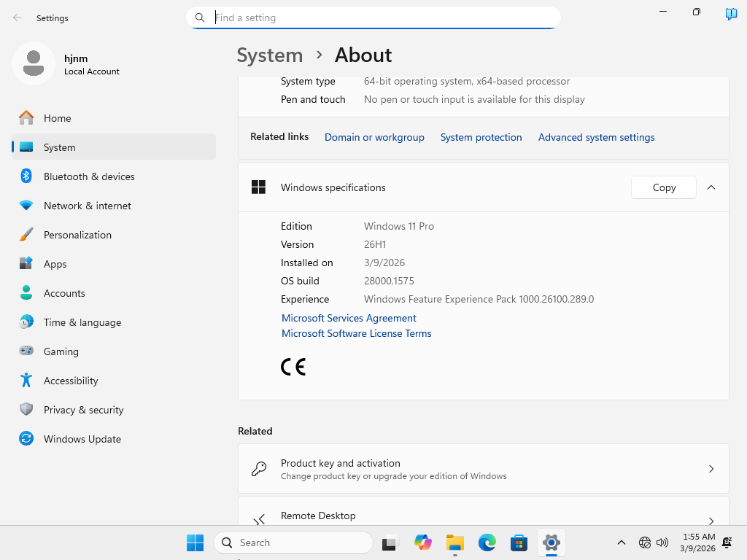Open the Gaming controller icon
The width and height of the screenshot is (747, 560).
[26, 351]
